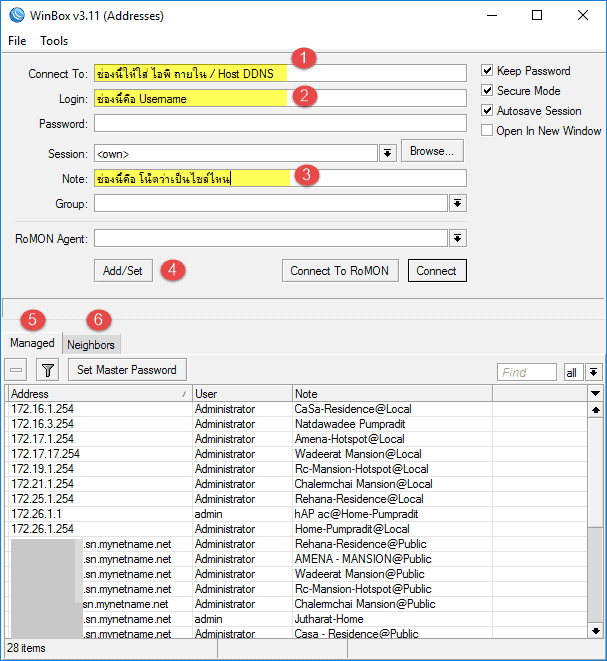Click the RoMON Agent input field
The width and height of the screenshot is (607, 661).
[271, 238]
